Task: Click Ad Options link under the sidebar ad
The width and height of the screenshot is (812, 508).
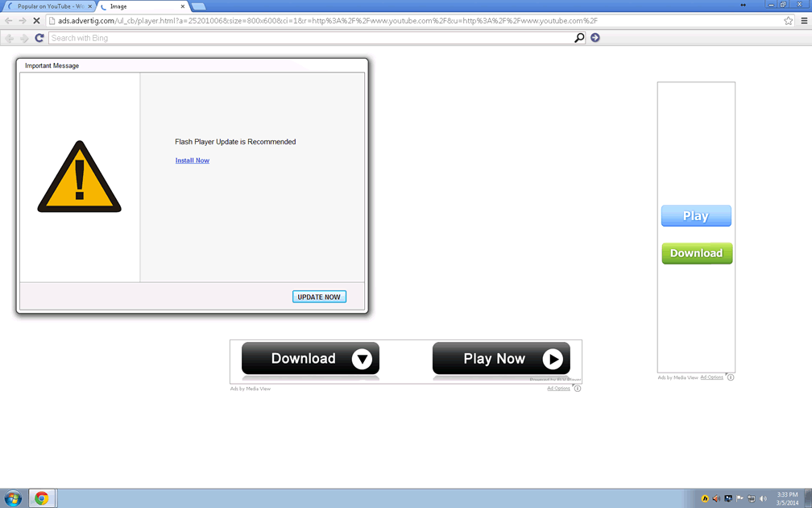Action: pos(711,377)
